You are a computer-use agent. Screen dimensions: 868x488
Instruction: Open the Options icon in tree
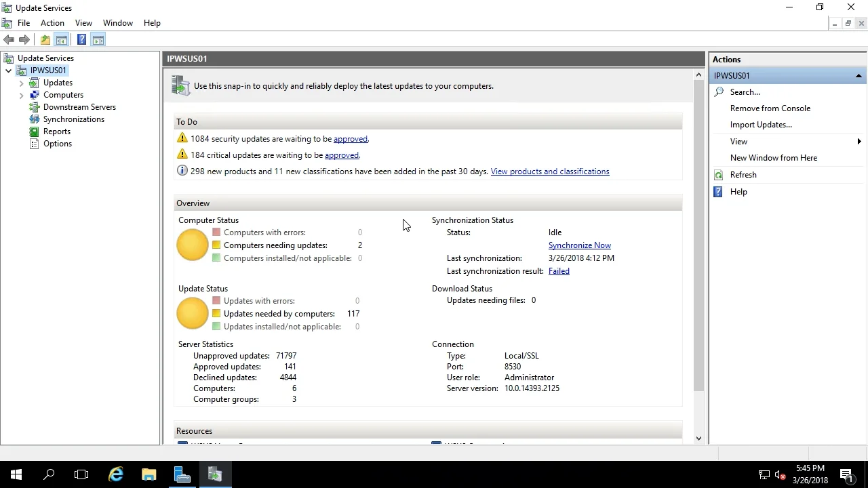coord(35,144)
